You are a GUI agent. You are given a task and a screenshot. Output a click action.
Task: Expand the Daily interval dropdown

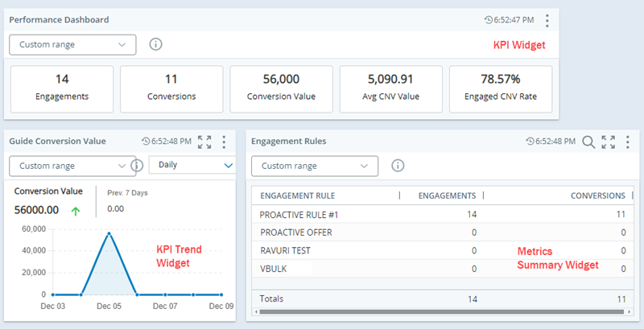click(x=192, y=165)
